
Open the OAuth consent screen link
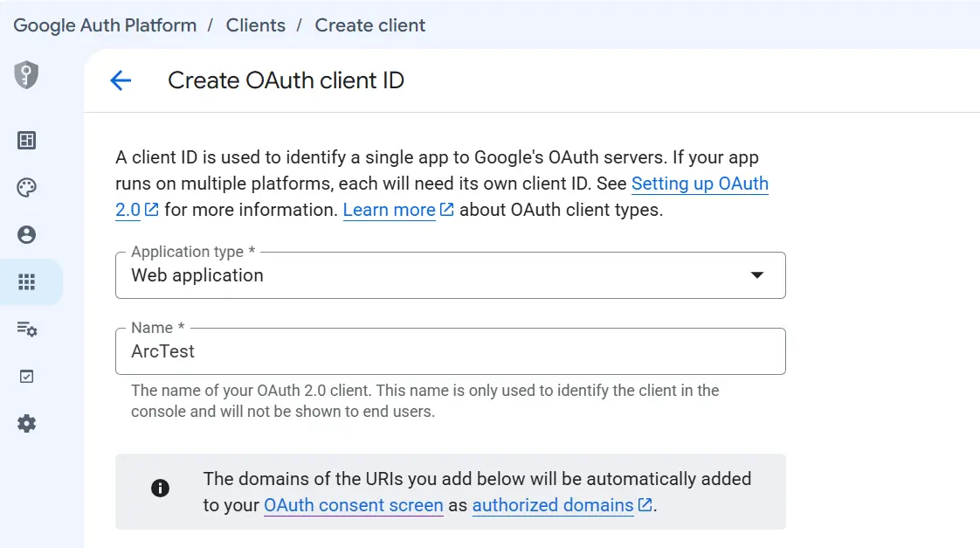click(x=353, y=505)
